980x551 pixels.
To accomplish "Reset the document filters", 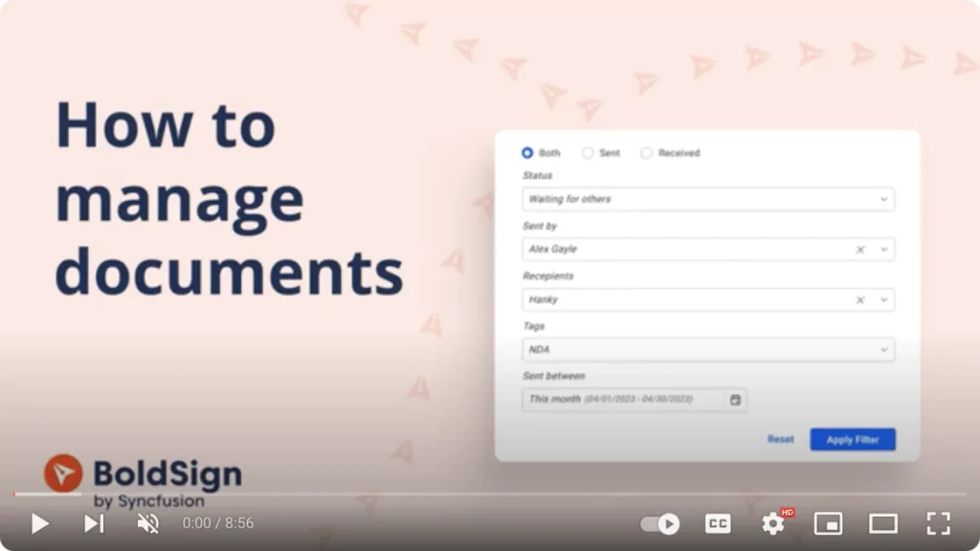I will click(780, 439).
